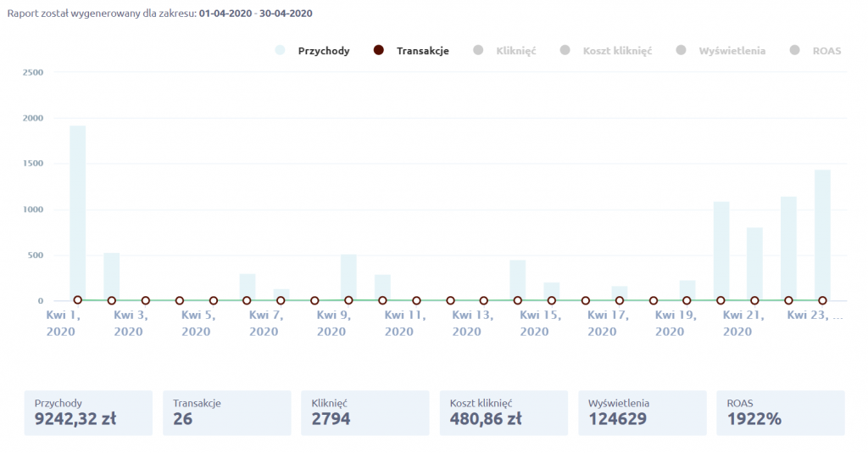
Task: Select the Kliknięć summary card showing 2794
Action: coord(365,412)
